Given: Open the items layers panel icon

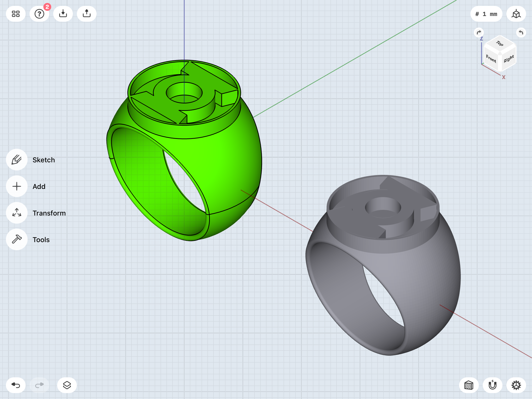Looking at the screenshot, I should coord(67,385).
